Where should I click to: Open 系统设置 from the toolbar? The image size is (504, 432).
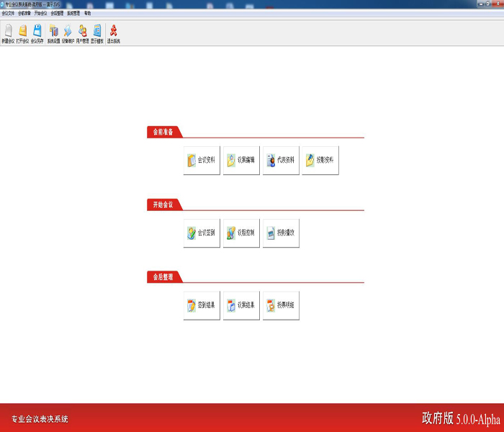point(53,33)
